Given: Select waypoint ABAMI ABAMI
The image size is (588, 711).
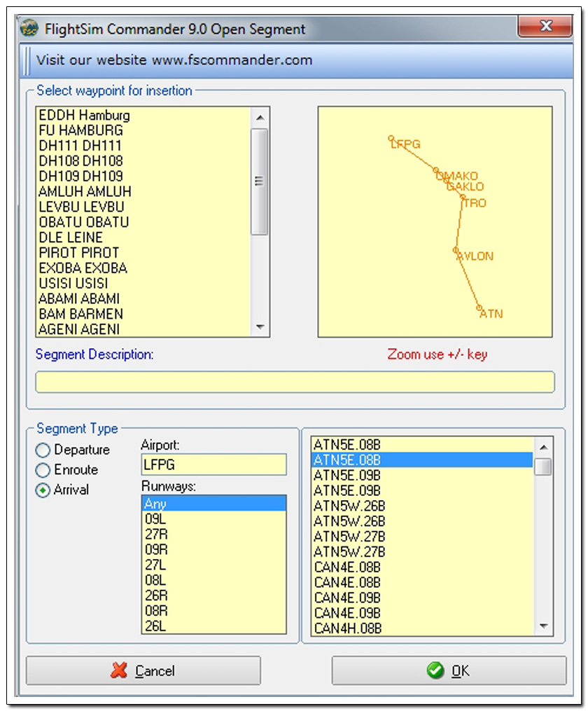Looking at the screenshot, I should [143, 299].
